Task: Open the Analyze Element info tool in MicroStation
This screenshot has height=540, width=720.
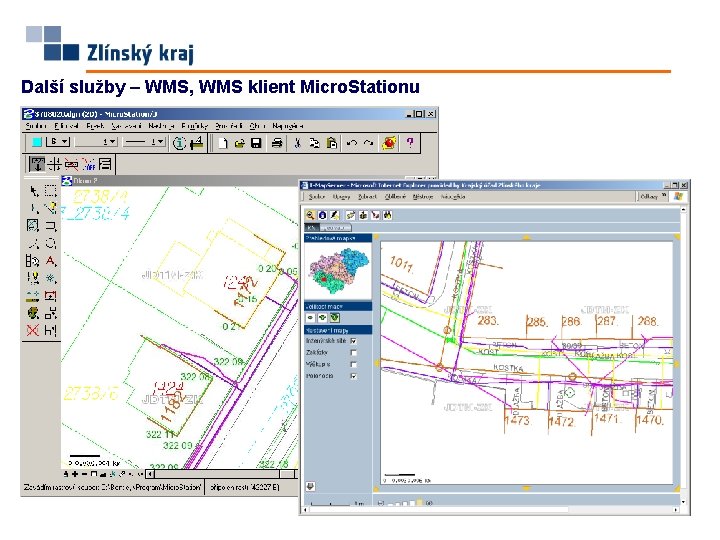Action: [179, 143]
